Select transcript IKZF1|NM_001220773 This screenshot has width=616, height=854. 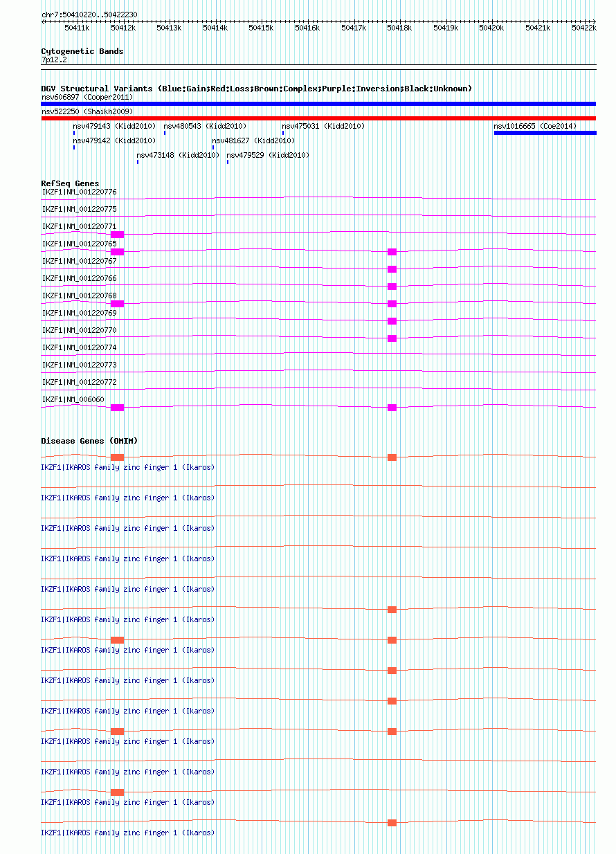tap(80, 365)
